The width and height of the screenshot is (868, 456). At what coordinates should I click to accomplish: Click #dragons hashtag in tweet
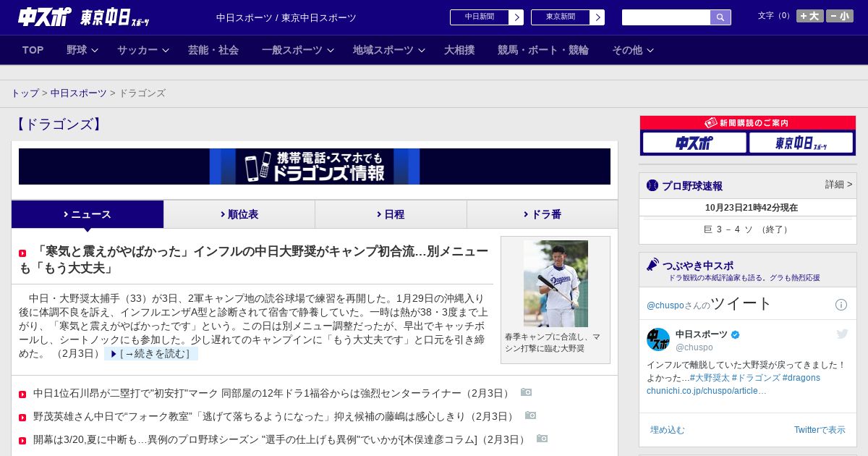click(801, 378)
